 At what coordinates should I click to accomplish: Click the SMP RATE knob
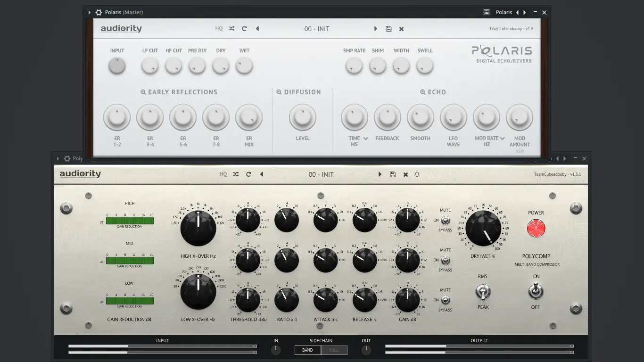coord(354,66)
